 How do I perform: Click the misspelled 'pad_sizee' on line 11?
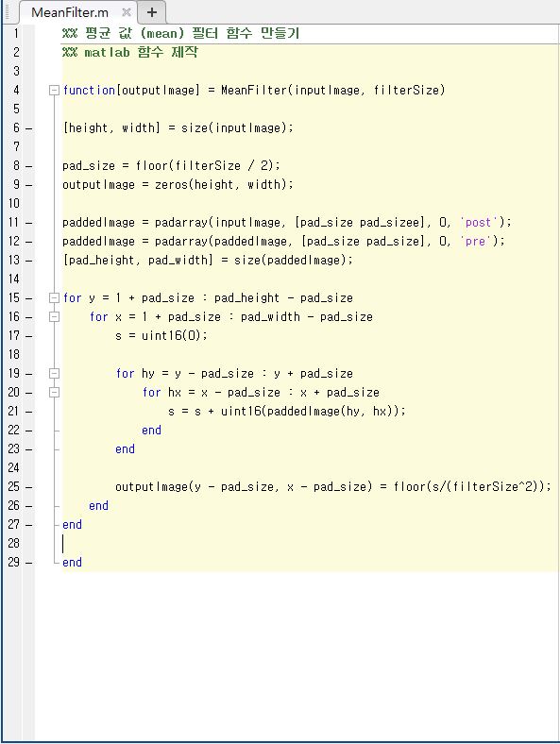[x=390, y=223]
